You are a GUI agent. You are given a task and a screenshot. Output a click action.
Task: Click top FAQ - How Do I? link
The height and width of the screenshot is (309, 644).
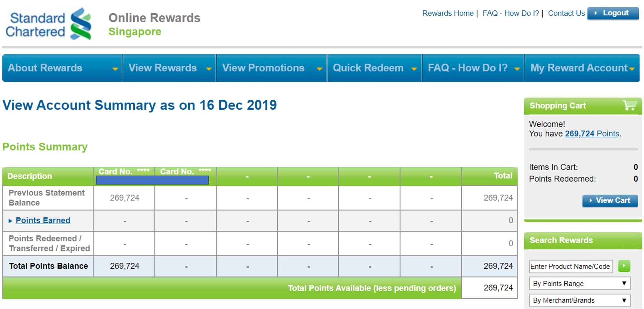pyautogui.click(x=510, y=14)
